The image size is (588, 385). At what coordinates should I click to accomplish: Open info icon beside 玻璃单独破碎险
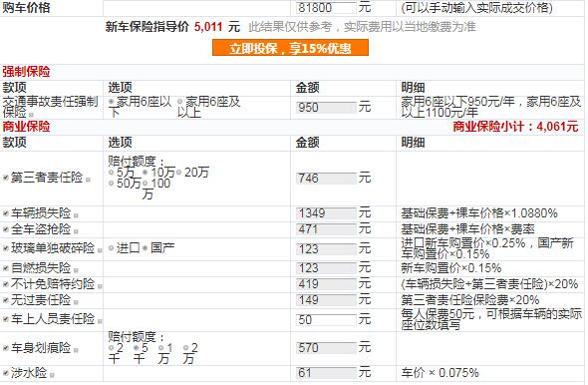click(x=100, y=250)
